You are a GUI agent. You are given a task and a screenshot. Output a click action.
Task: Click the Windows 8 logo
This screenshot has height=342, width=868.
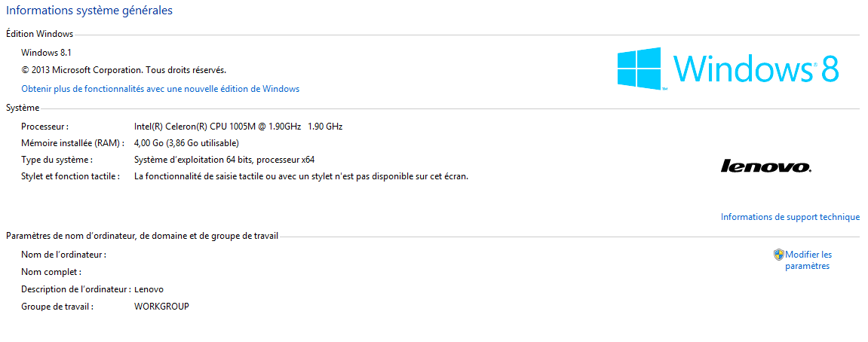728,69
